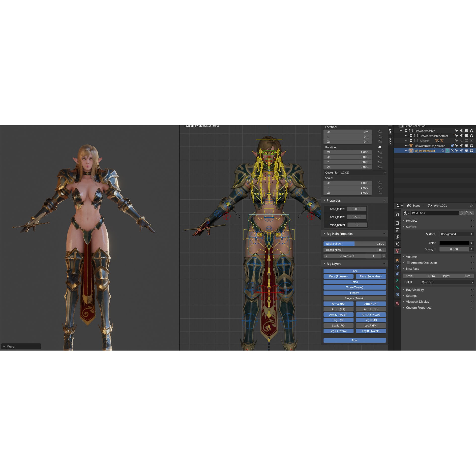Toggle the properties editor pin icon
This screenshot has height=476, width=476.
[x=471, y=206]
